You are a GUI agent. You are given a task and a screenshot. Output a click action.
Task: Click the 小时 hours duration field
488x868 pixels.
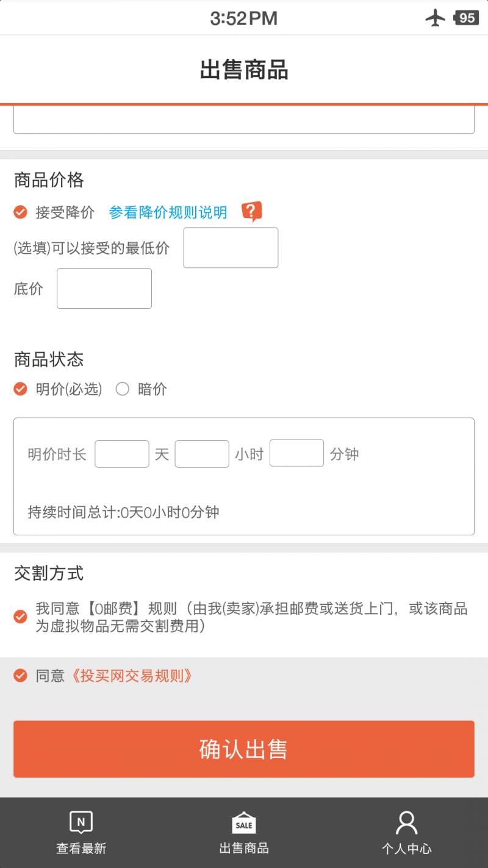click(x=202, y=454)
